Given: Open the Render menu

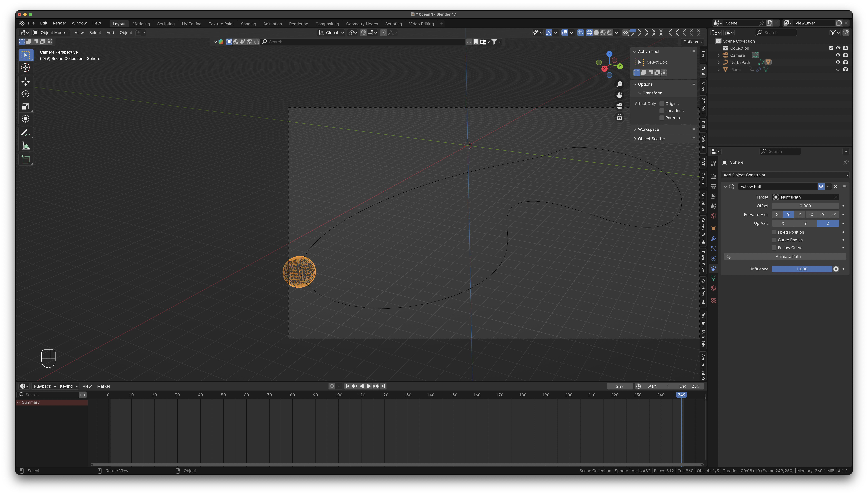Looking at the screenshot, I should click(60, 23).
